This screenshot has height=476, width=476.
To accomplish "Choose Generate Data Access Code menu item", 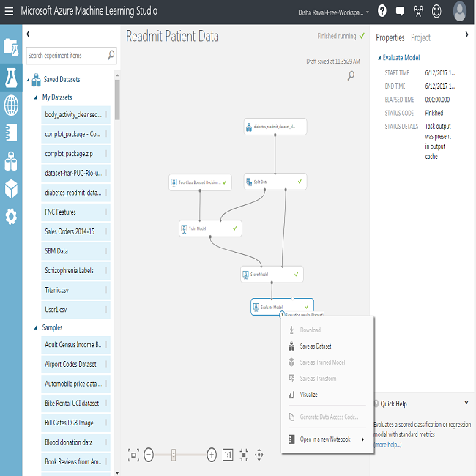I will 327,417.
